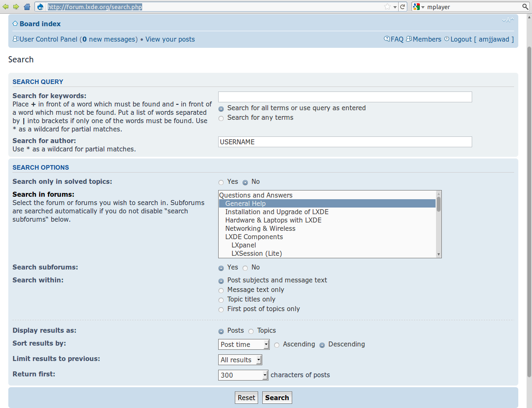Choose Yes for search only in solved topics
Viewport: 532px width, 408px height.
coord(221,183)
